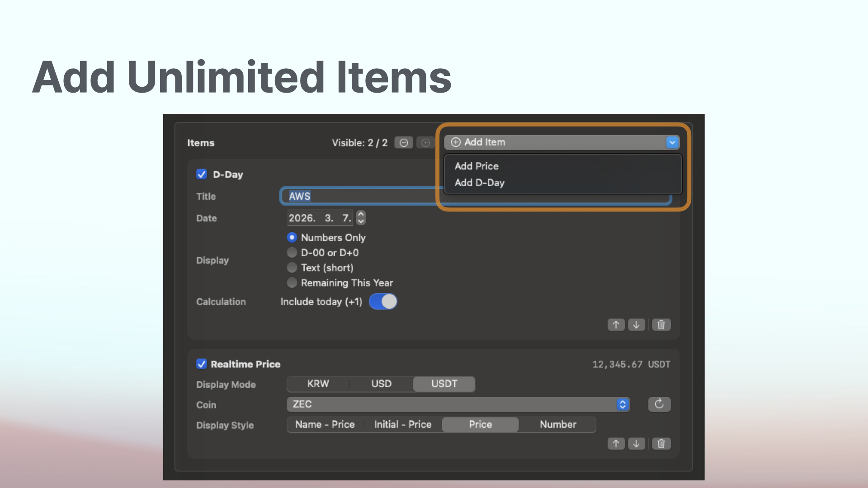Move the D-Day item up with its arrow
Screen dimensions: 868x488
(616, 324)
